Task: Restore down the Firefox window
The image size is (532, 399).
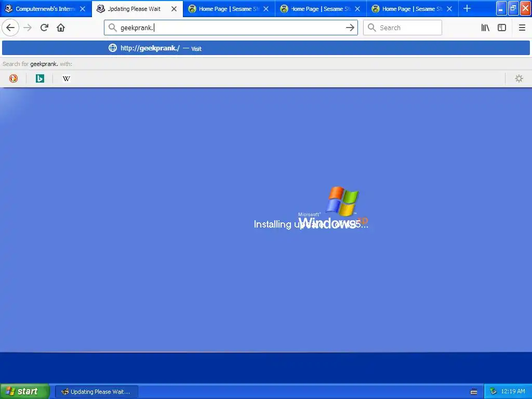Action: pos(513,8)
